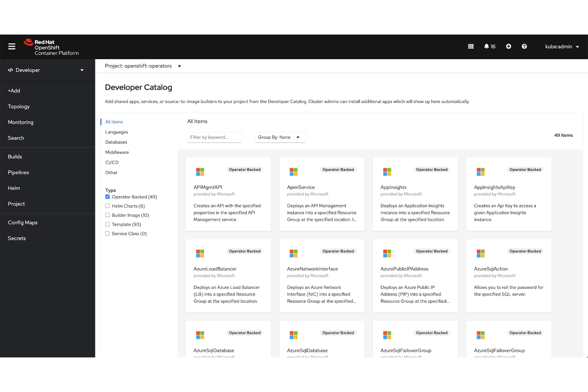
Task: Open the Project: openshift-operators dropdown
Action: click(x=143, y=66)
